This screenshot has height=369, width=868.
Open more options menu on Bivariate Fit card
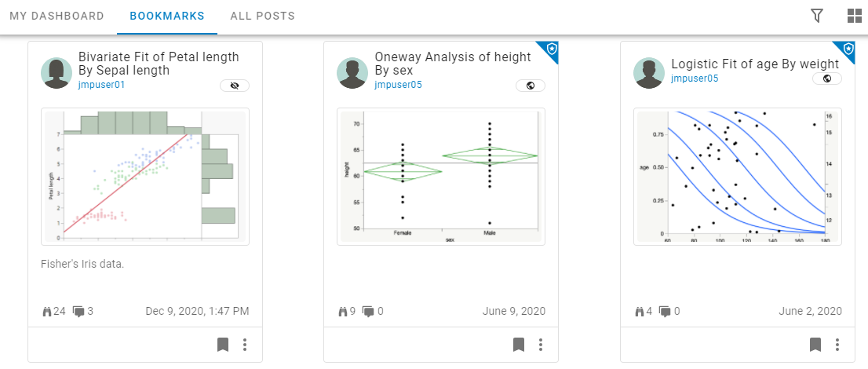click(245, 345)
